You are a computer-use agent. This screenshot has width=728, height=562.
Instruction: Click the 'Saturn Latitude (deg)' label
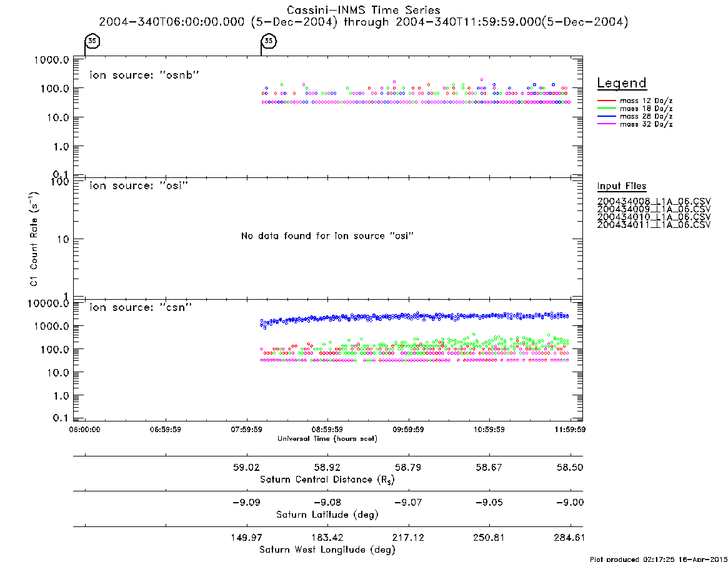click(x=327, y=515)
